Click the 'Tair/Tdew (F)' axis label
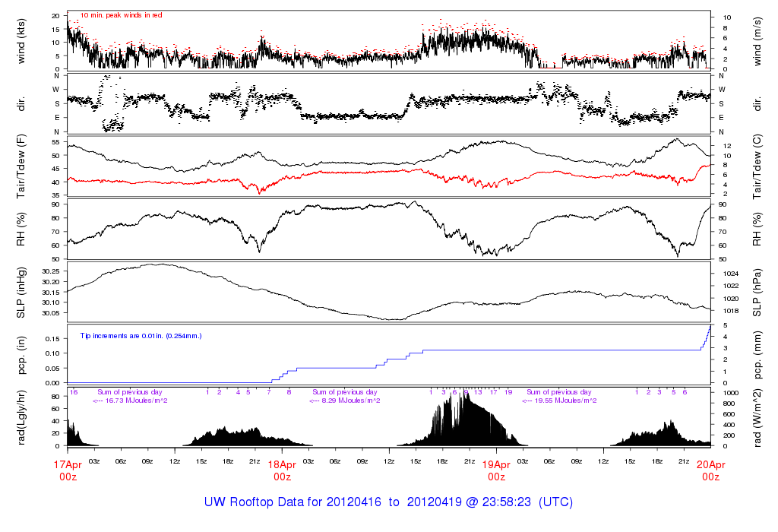The image size is (778, 532). click(x=21, y=166)
